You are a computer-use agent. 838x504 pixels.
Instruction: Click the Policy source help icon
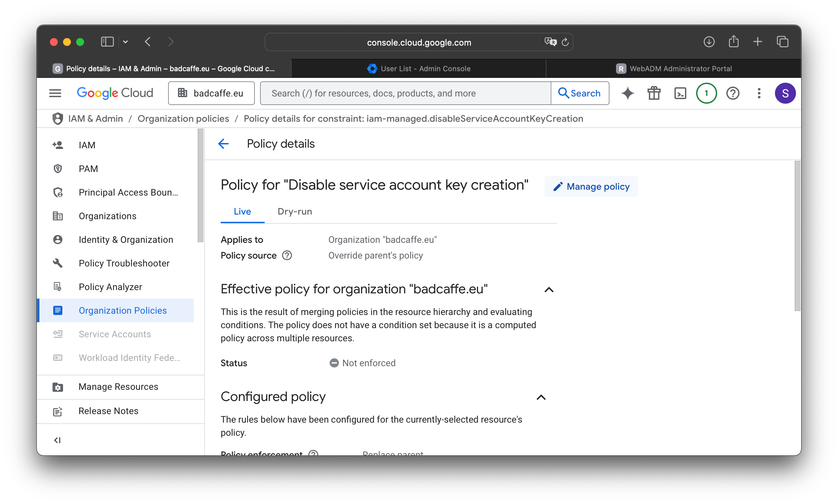click(287, 255)
